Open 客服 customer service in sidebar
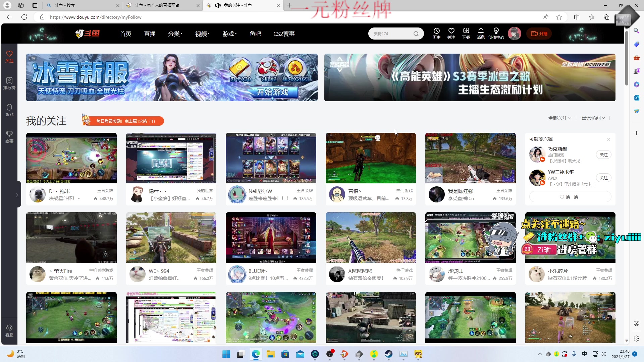644x362 pixels. pyautogui.click(x=9, y=331)
